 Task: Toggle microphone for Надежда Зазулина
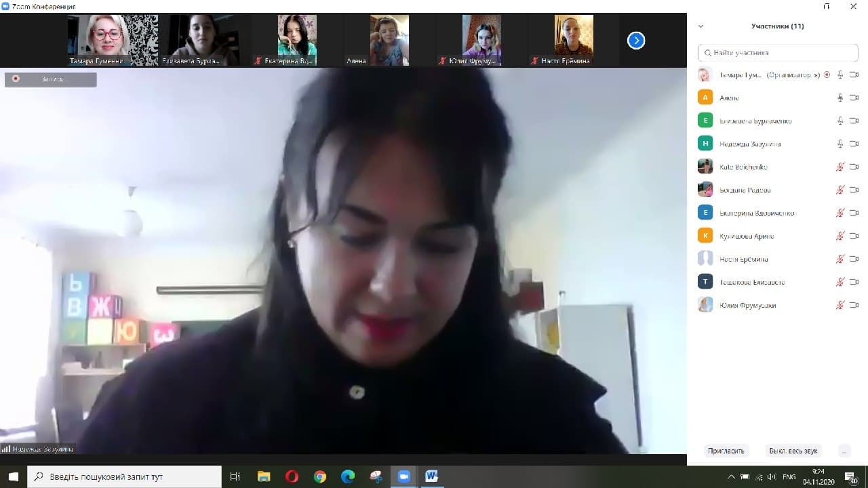(840, 144)
